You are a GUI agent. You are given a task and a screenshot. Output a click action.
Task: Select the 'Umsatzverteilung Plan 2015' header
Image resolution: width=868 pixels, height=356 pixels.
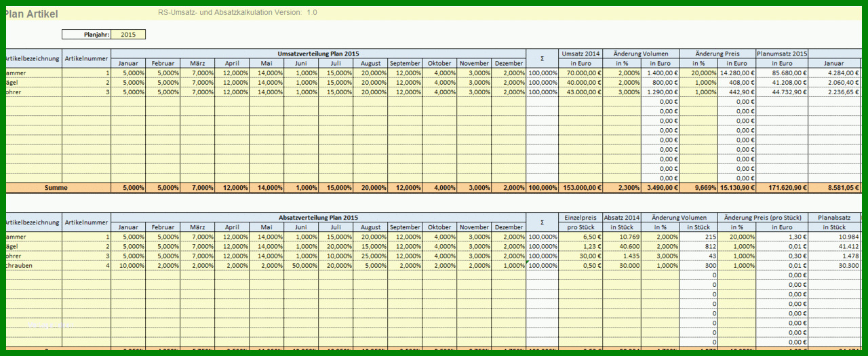(x=318, y=54)
